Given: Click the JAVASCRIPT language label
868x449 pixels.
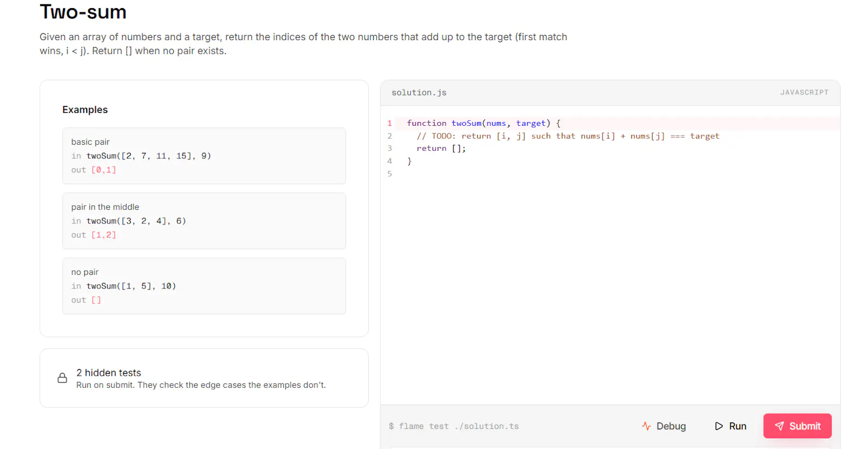Looking at the screenshot, I should (804, 93).
